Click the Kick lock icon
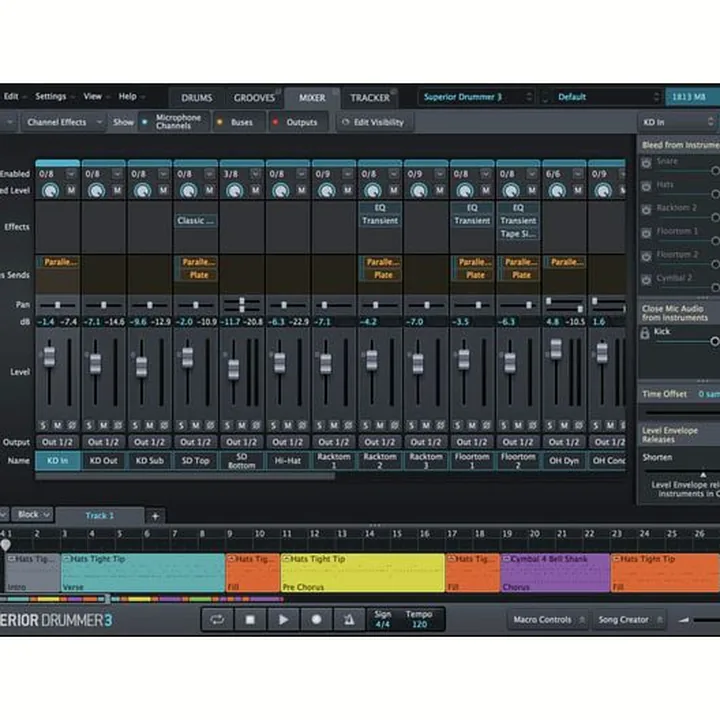Screen dimensions: 720x720 pos(645,333)
